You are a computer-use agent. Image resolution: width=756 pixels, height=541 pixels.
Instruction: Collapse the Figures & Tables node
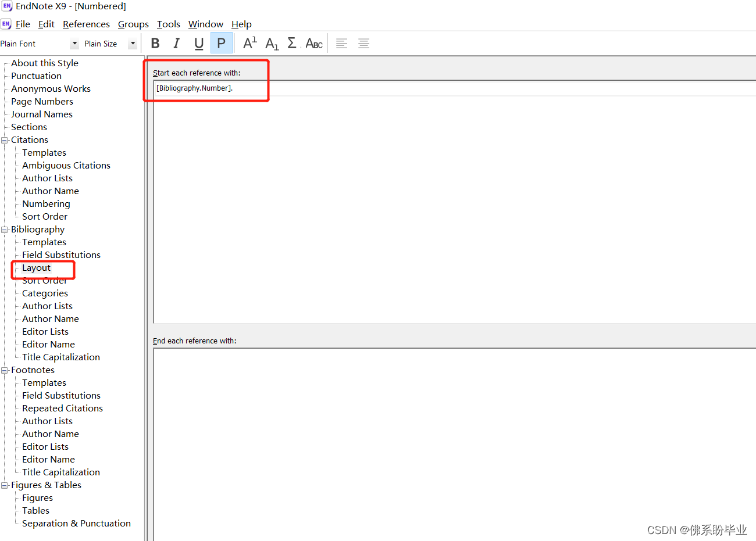(5, 485)
